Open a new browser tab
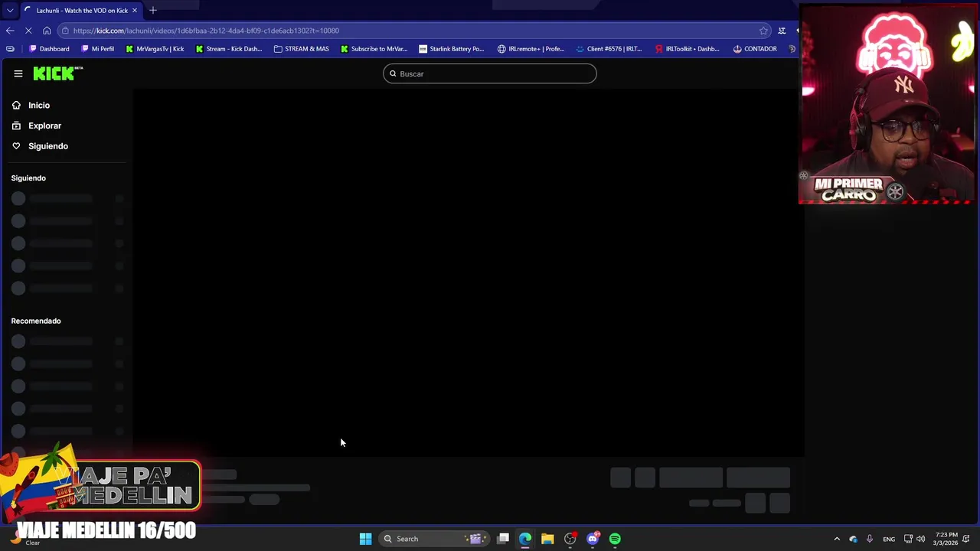980x551 pixels. (x=153, y=10)
